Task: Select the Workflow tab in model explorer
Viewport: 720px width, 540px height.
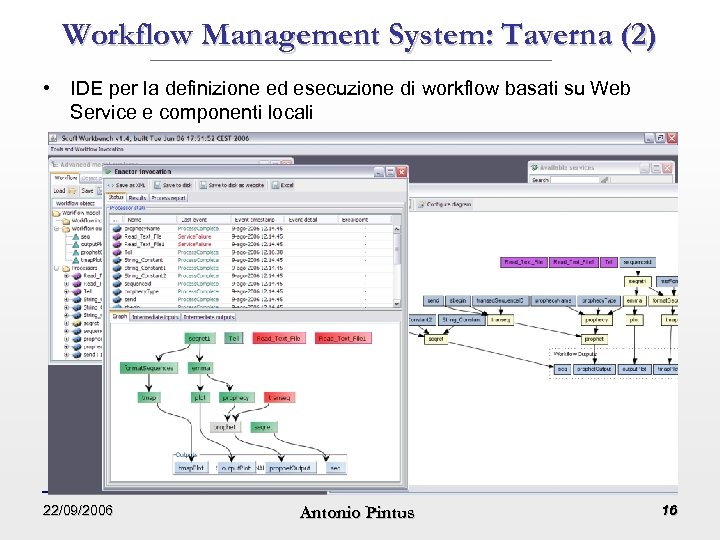Action: pos(65,178)
